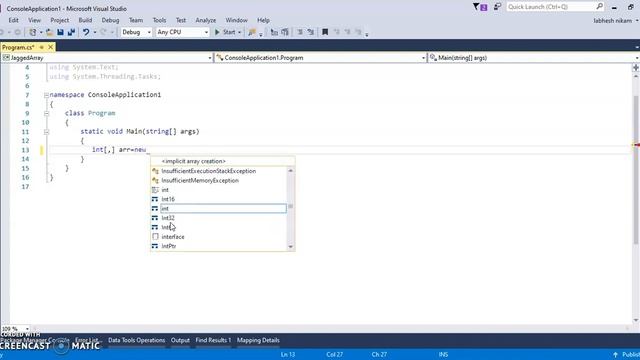Image resolution: width=640 pixels, height=360 pixels.
Task: Undo the last edit with the undo arrow
Action: [x=86, y=32]
